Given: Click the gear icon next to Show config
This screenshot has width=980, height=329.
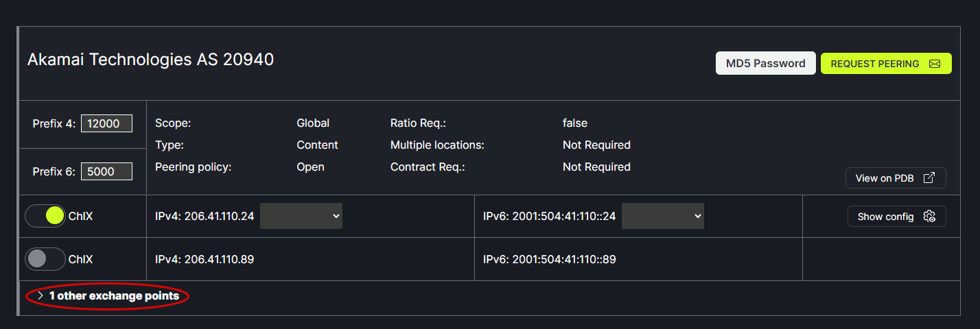Looking at the screenshot, I should click(930, 217).
